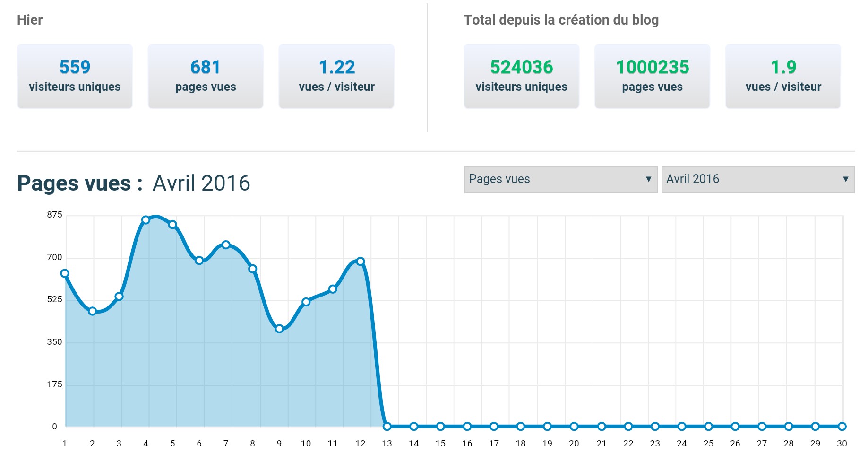Select the chart data point for day 11
Viewport: 868px width, 463px height.
333,289
